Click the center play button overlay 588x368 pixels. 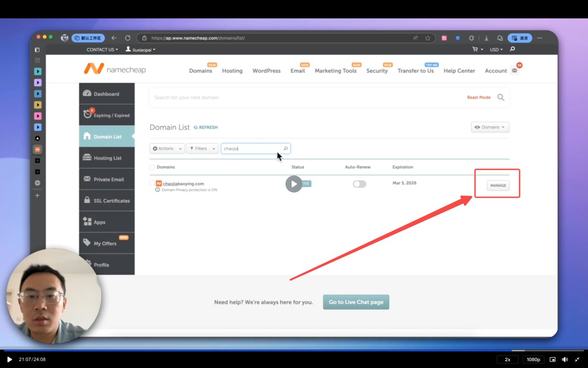point(294,184)
